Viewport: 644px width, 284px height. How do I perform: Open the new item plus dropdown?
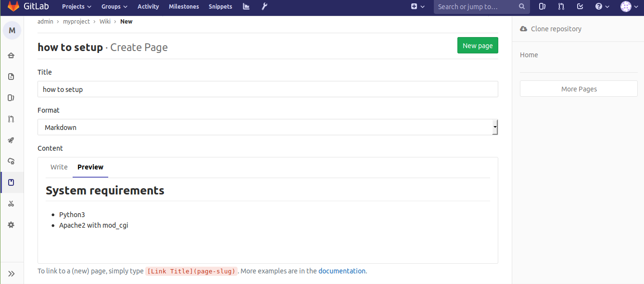pos(418,7)
